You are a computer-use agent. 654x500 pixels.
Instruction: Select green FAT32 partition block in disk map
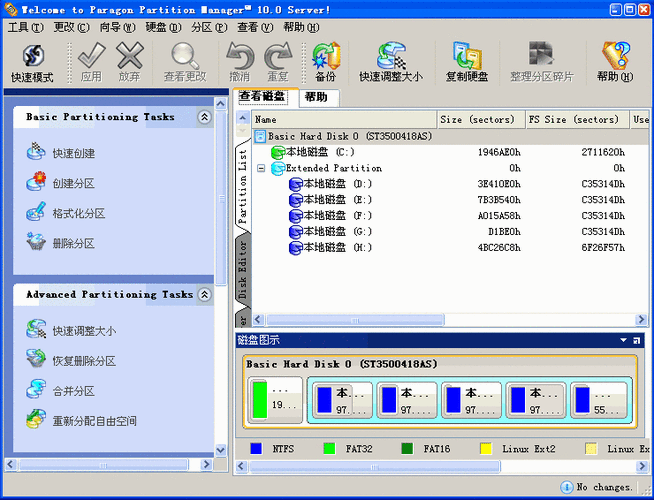(275, 399)
